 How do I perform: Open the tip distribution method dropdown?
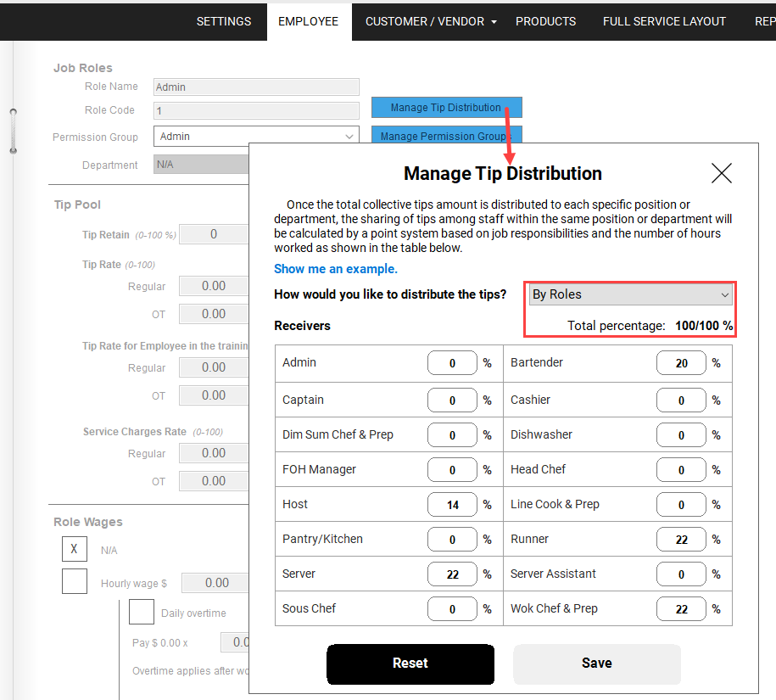pyautogui.click(x=629, y=294)
